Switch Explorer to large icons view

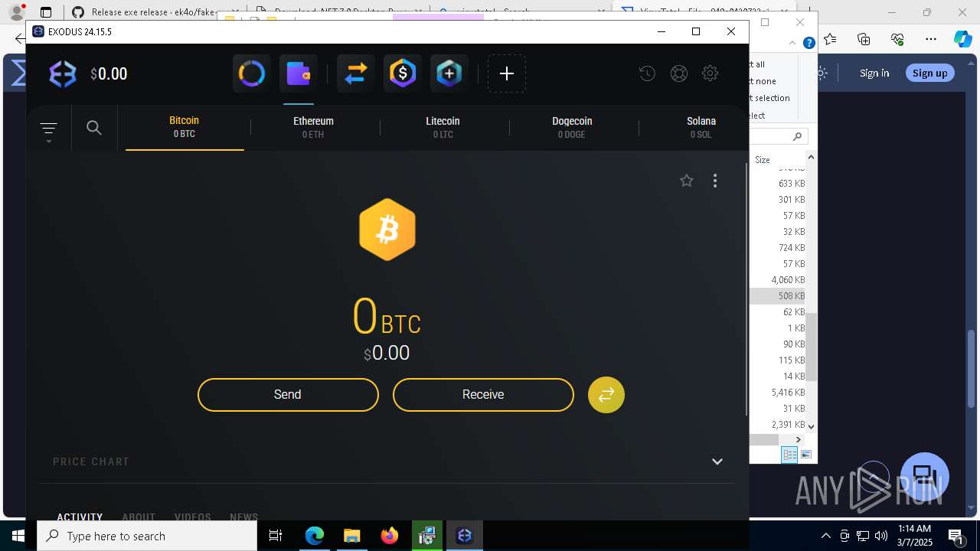pyautogui.click(x=805, y=455)
